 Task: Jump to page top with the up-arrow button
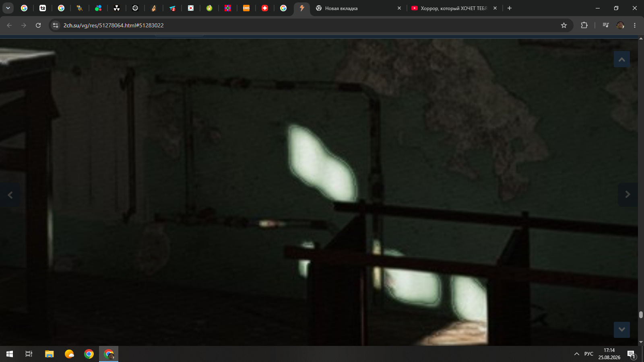(x=622, y=60)
